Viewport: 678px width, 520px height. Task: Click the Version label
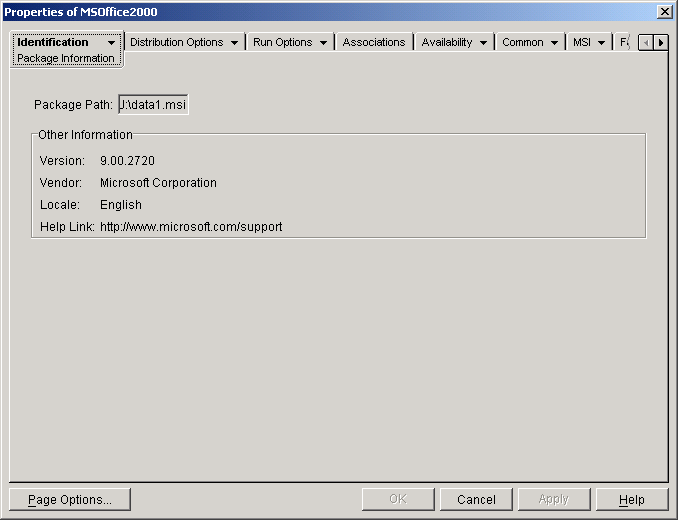(x=62, y=161)
